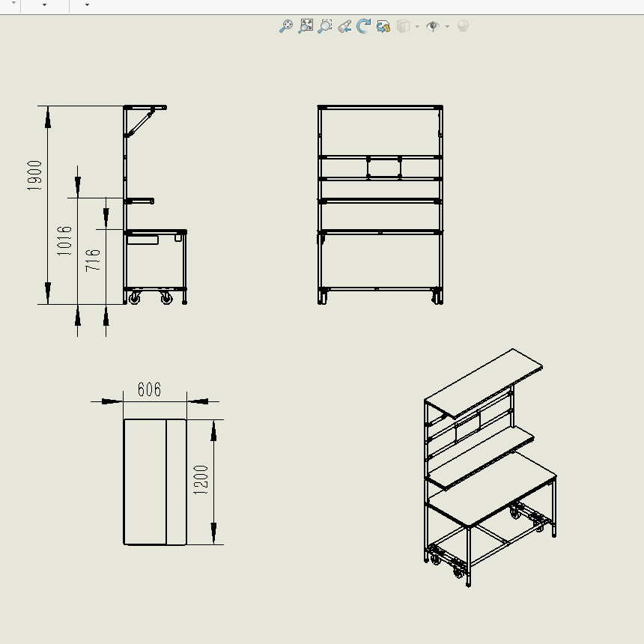Select the front elevation drawing view
Screen dimensions: 644x644
[x=380, y=204]
